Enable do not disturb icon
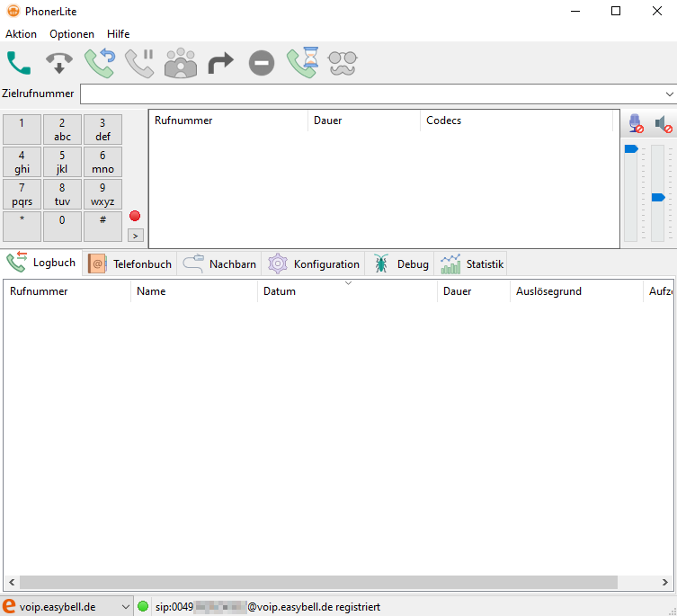The image size is (677, 616). [261, 62]
